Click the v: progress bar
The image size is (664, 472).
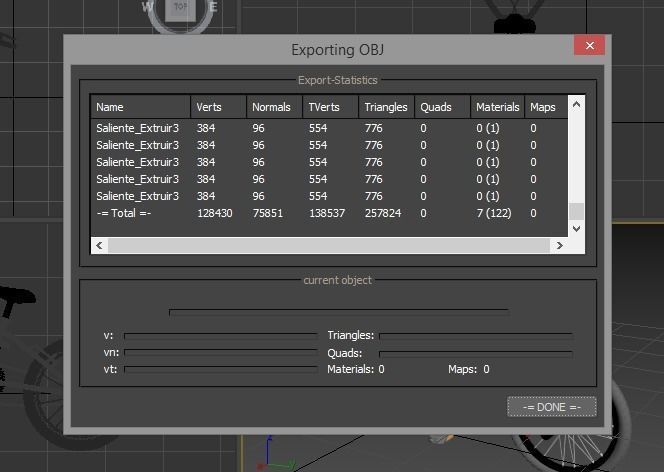pos(221,336)
